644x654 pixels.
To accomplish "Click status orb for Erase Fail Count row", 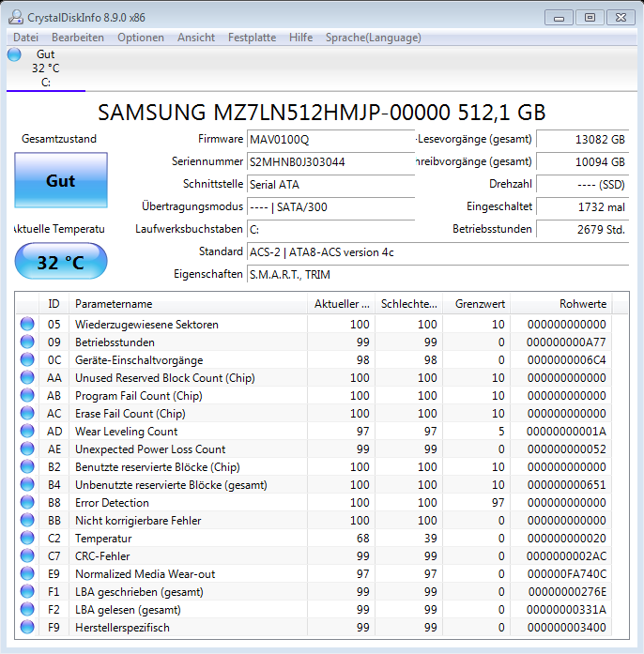I will 27,414.
